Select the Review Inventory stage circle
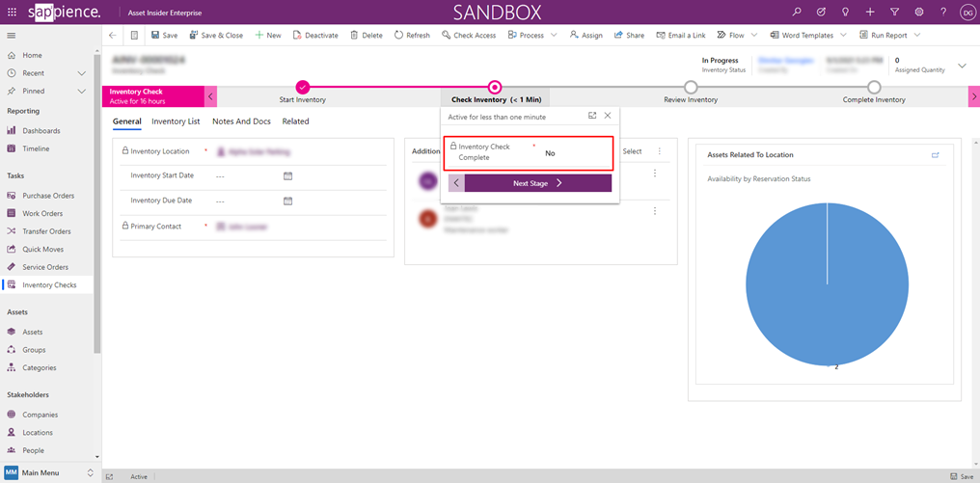The height and width of the screenshot is (483, 980). [x=691, y=87]
